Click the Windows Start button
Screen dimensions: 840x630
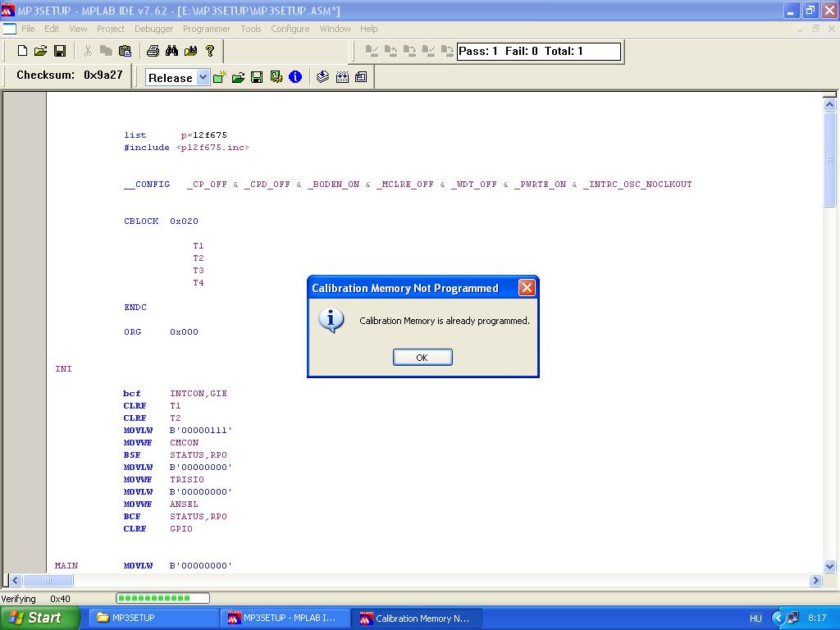(39, 618)
